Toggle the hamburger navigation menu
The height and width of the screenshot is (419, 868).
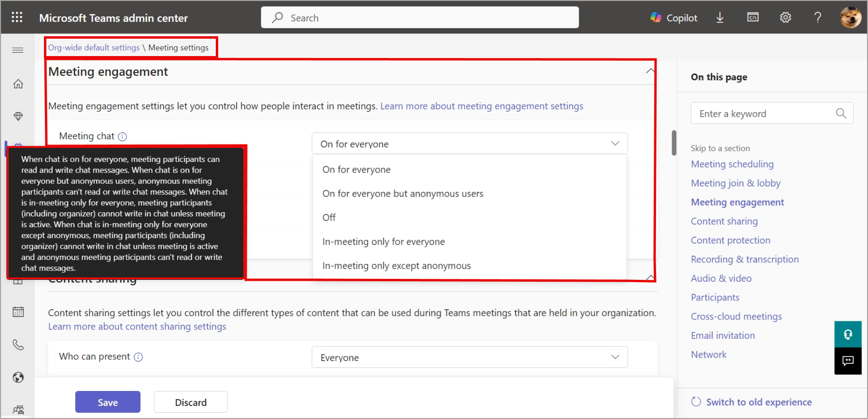point(18,50)
